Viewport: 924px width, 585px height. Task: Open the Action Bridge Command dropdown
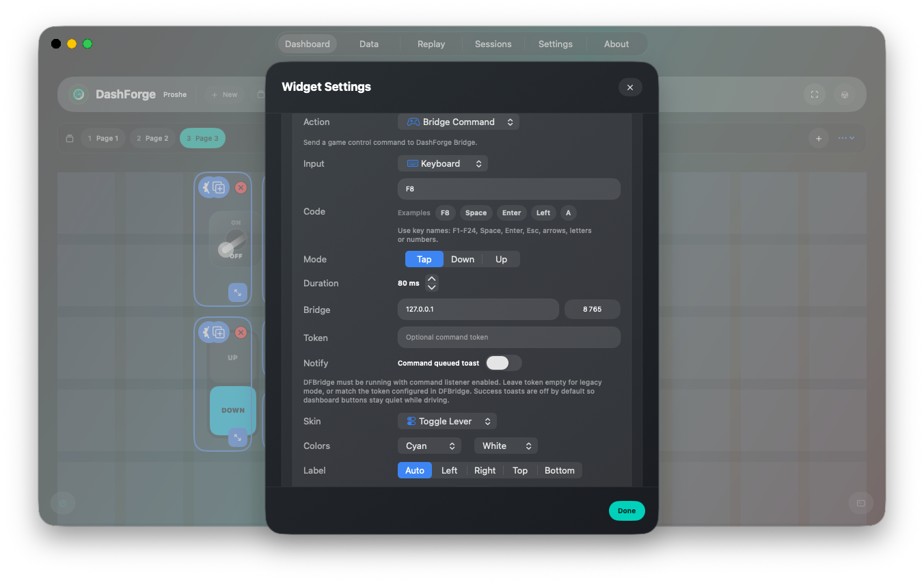click(x=459, y=122)
